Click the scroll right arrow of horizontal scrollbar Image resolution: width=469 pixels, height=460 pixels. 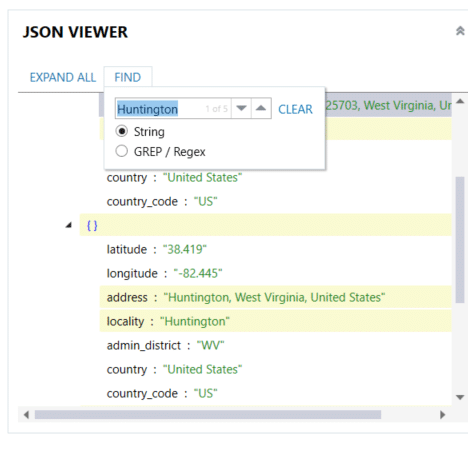[442, 415]
